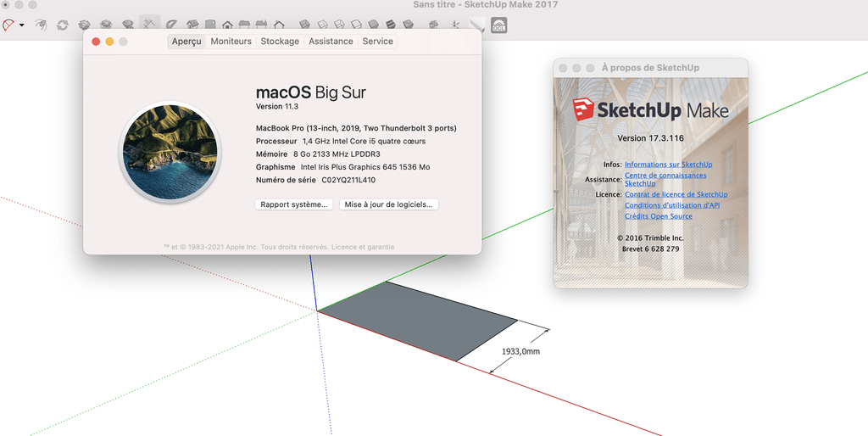Click the MacBook Pro model line

click(356, 129)
